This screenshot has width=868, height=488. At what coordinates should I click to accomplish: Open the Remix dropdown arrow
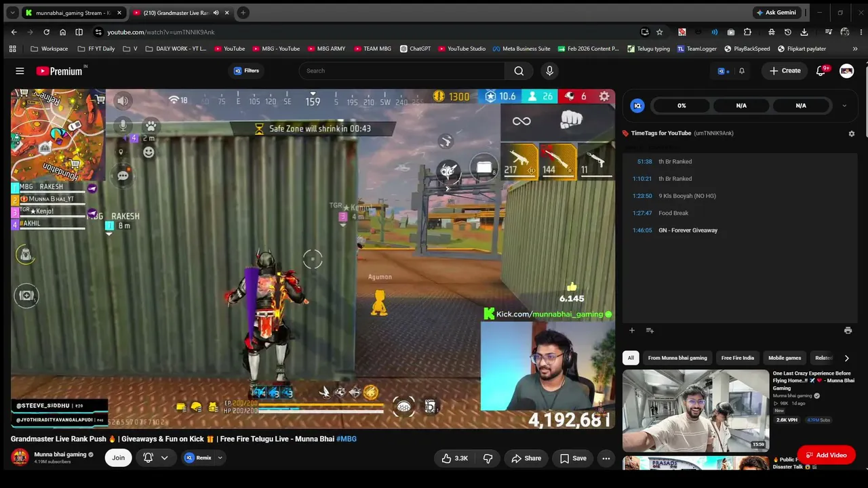(x=220, y=458)
